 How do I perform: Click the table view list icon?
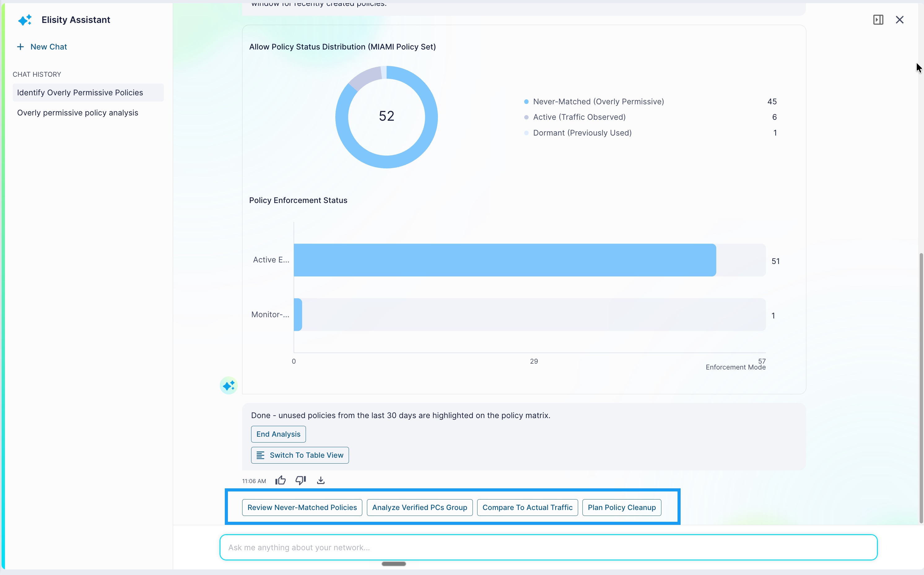coord(261,455)
